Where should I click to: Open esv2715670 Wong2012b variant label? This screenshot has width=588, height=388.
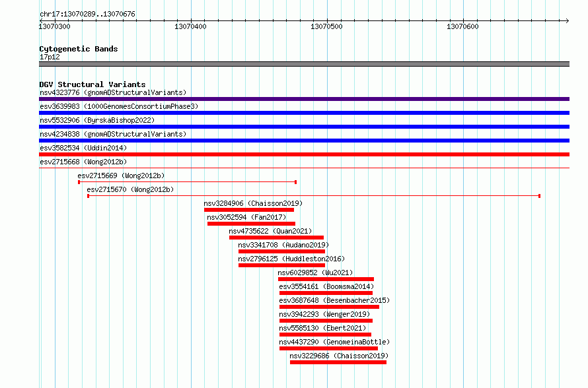pos(130,189)
